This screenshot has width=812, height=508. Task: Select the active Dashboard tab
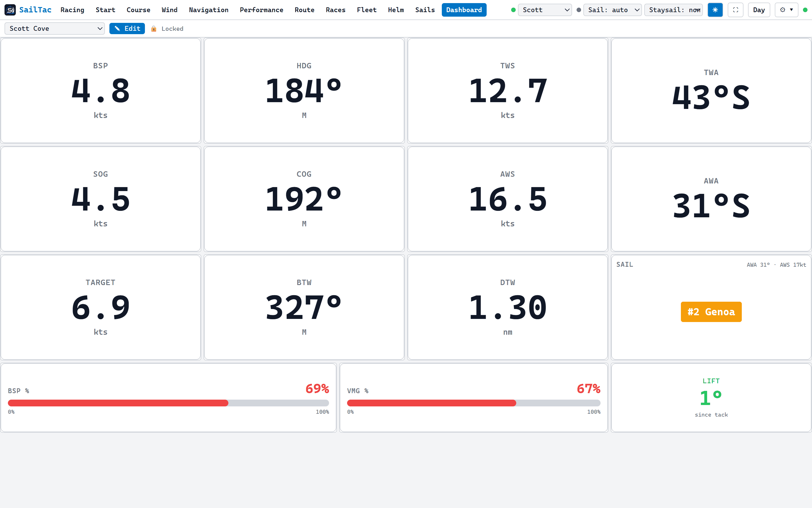click(x=464, y=10)
